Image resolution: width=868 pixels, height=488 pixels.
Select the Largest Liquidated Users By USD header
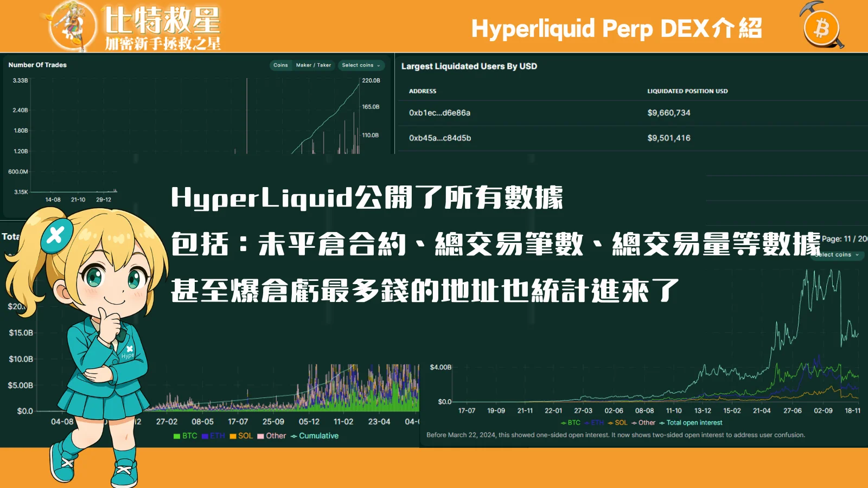pos(469,66)
